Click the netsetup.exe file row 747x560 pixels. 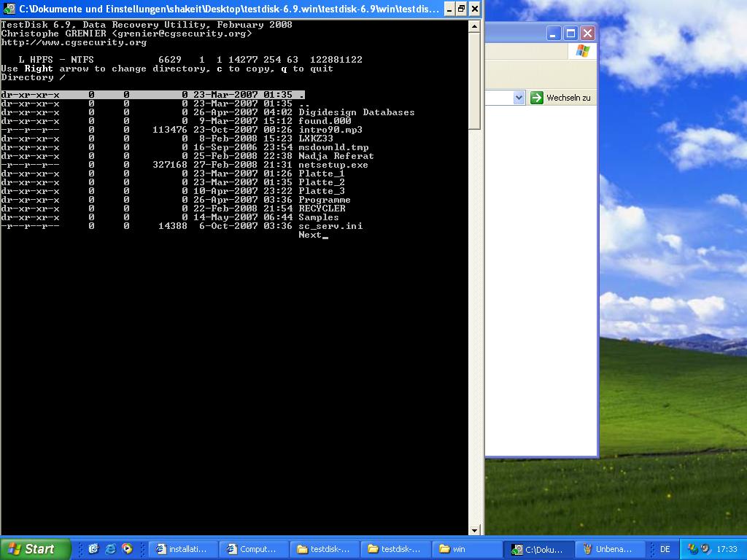(185, 165)
